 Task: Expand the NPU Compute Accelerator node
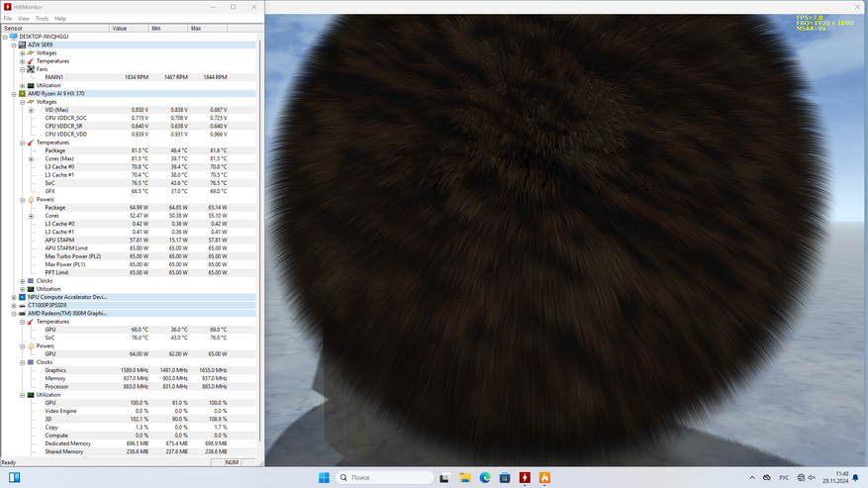[14, 297]
